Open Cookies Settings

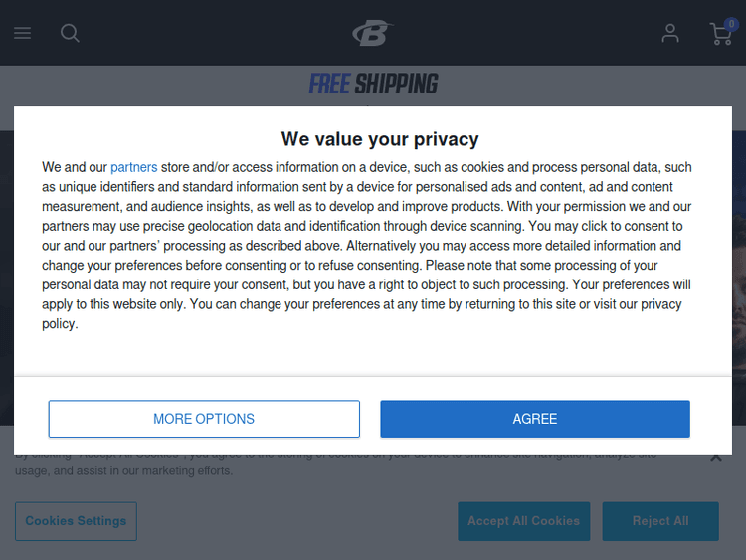pos(76,521)
